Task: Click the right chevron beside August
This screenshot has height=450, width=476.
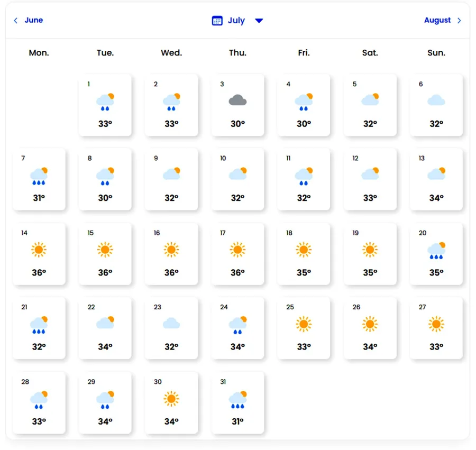Action: (x=459, y=21)
